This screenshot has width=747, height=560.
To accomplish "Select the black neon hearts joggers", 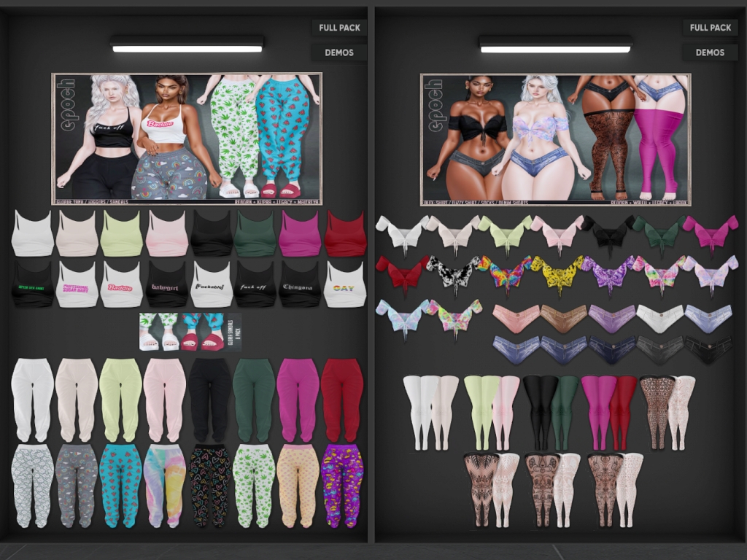I will (x=210, y=485).
